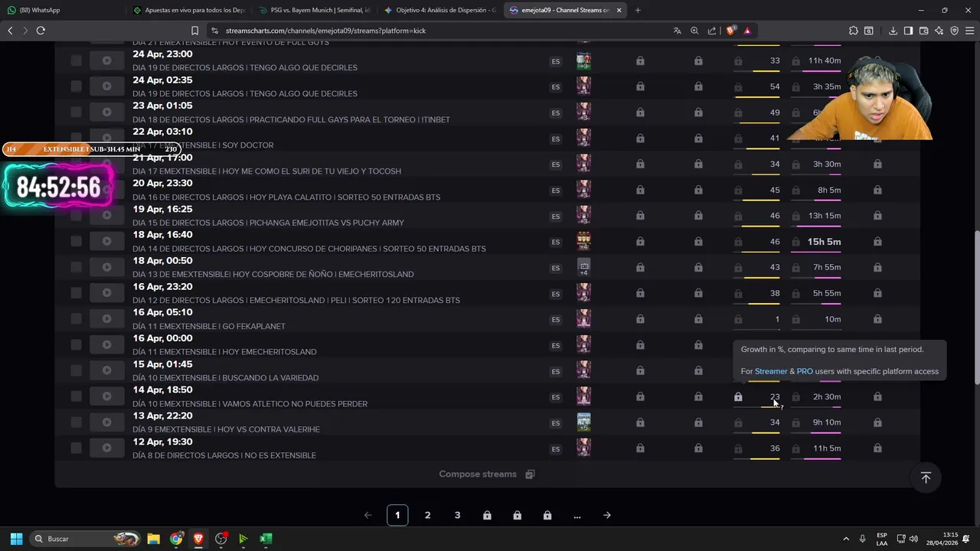Select checkbox for 13 Apr, 22:20 stream

click(x=76, y=422)
